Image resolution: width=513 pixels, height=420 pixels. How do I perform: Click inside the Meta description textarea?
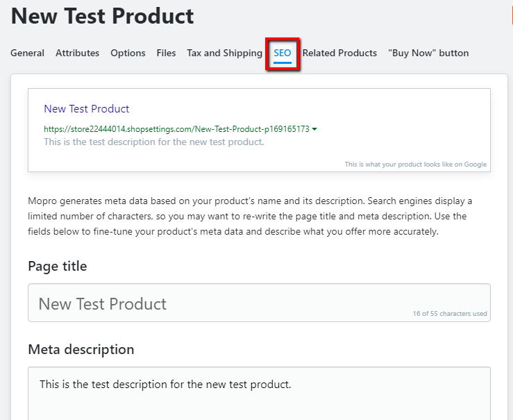click(x=259, y=394)
